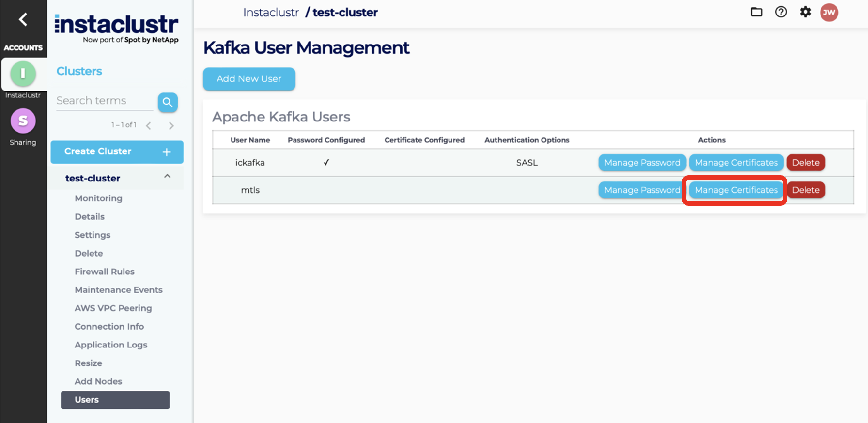Screen dimensions: 868x423
Task: Open the Sharing account icon
Action: pyautogui.click(x=23, y=121)
